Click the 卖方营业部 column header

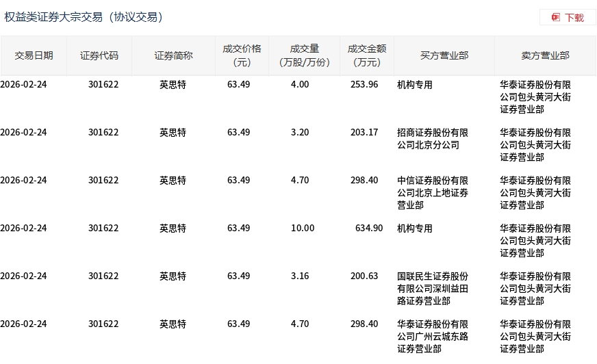[545, 56]
